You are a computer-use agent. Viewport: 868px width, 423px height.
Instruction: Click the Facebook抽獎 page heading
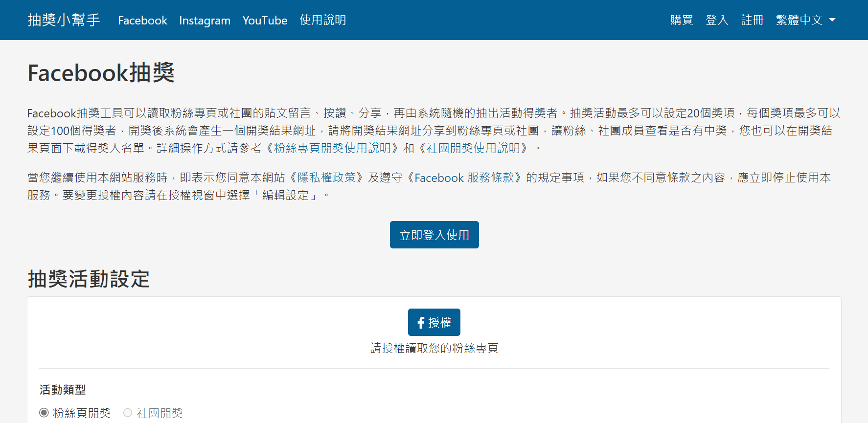click(101, 73)
